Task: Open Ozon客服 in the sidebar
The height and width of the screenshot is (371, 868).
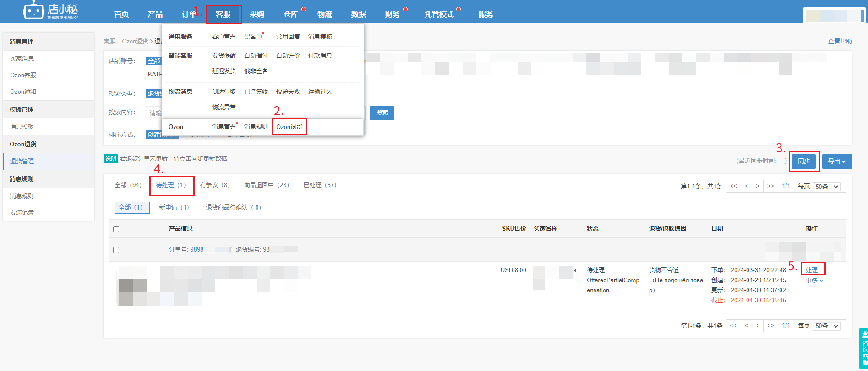Action: point(23,75)
